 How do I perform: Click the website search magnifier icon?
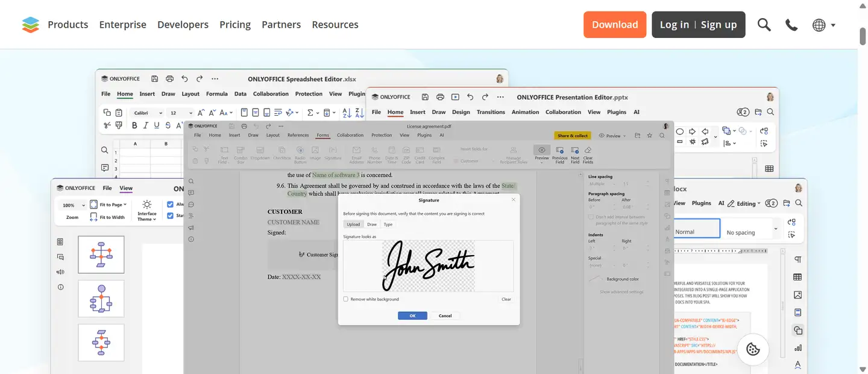pyautogui.click(x=764, y=25)
